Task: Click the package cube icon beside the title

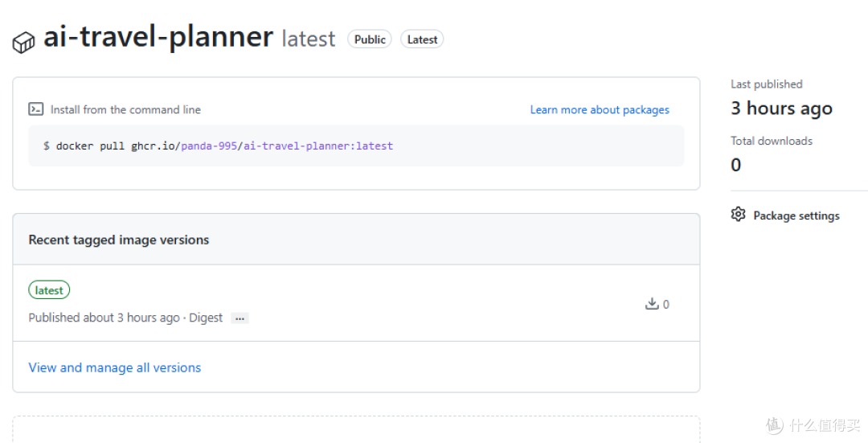Action: click(24, 43)
